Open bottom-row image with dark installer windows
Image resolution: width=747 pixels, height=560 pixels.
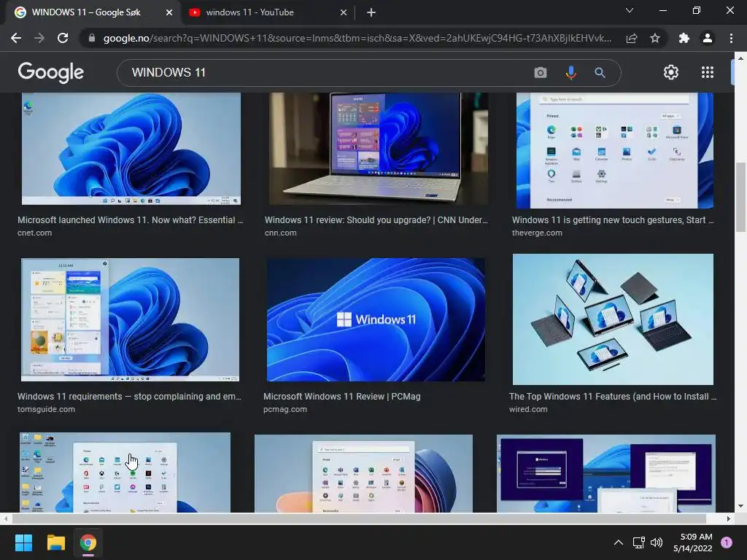coord(606,473)
